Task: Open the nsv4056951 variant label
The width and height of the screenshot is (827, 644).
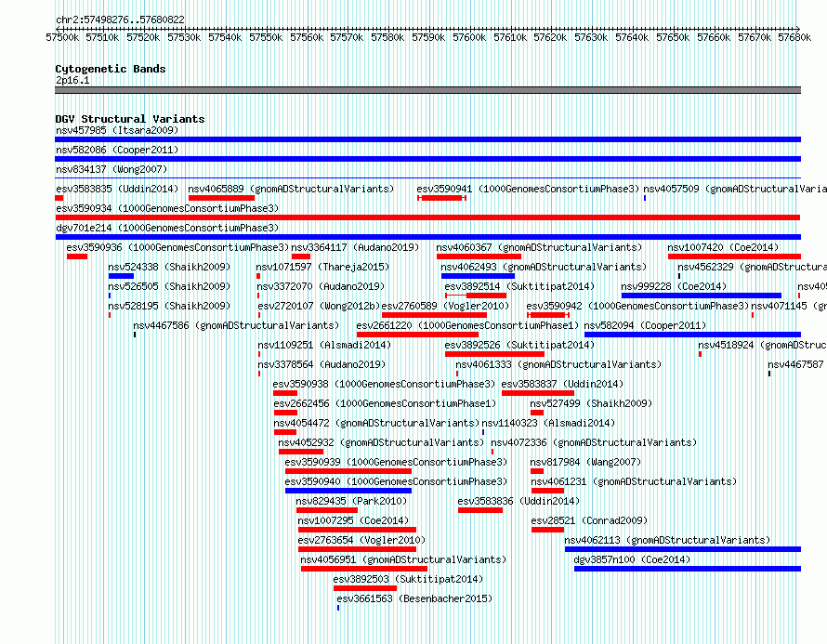Action: pyautogui.click(x=403, y=559)
